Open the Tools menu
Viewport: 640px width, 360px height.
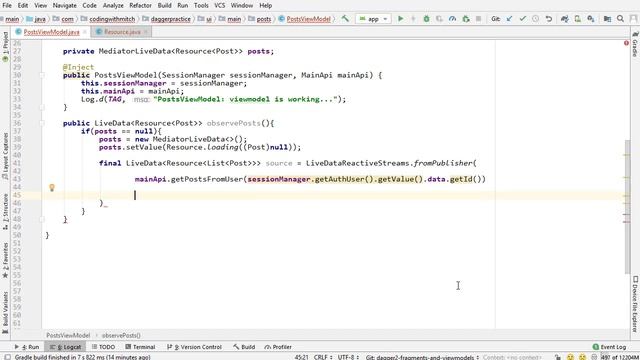pos(201,6)
